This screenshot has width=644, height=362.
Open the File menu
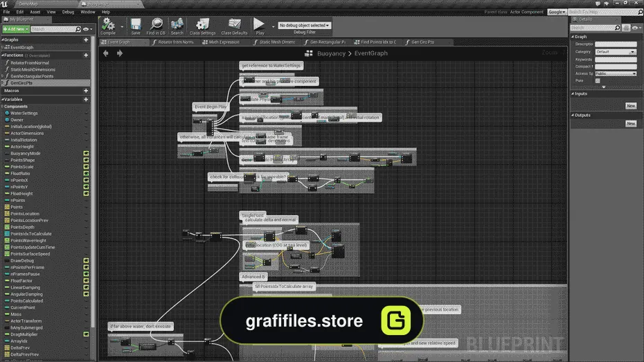6,12
